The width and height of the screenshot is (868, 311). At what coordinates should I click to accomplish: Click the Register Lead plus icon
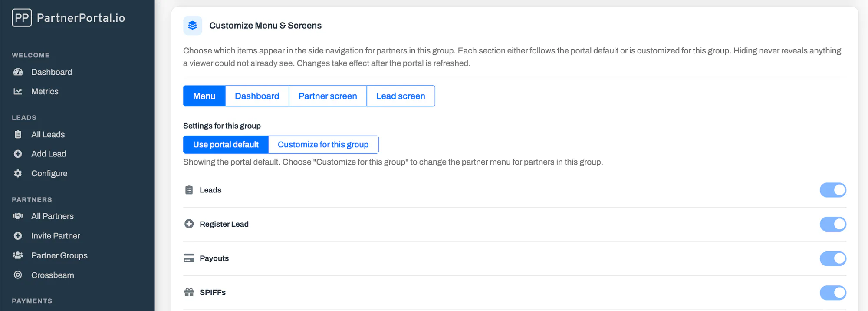pyautogui.click(x=189, y=224)
